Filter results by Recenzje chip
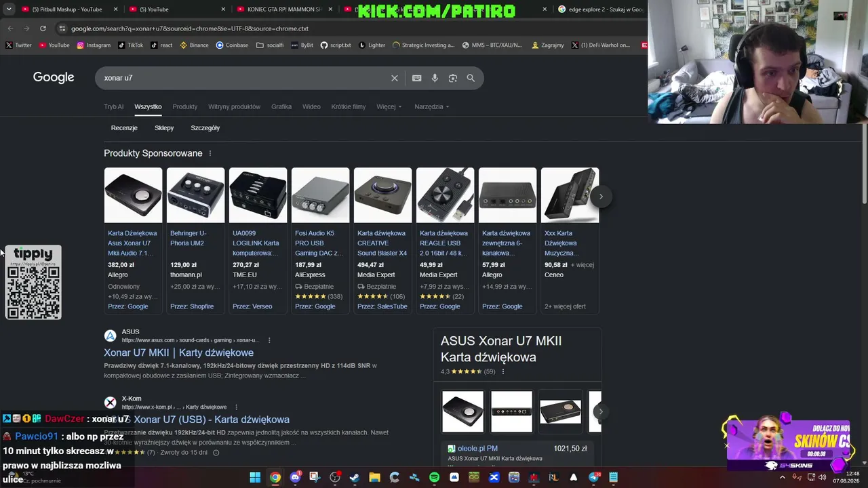868x488 pixels. pyautogui.click(x=124, y=127)
